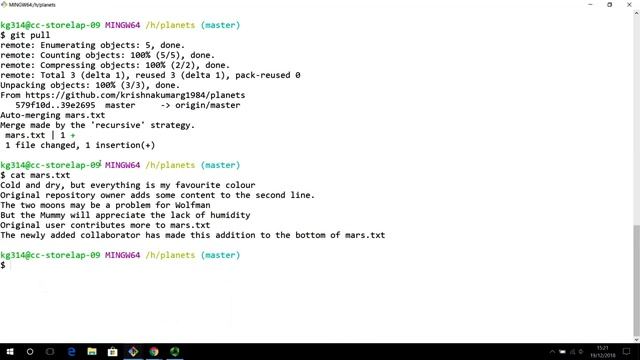Close the MINGW64 terminal window
The width and height of the screenshot is (640, 360).
(x=629, y=4)
